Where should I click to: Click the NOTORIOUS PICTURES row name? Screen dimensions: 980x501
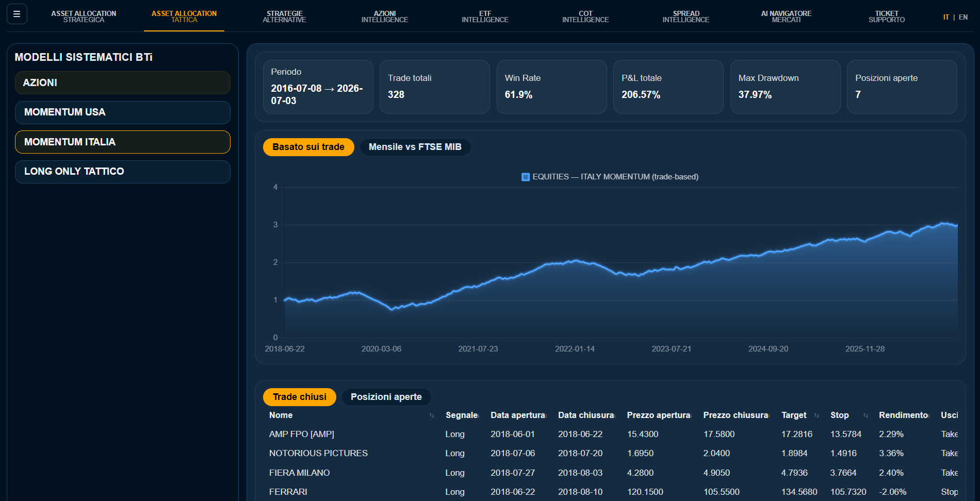318,454
